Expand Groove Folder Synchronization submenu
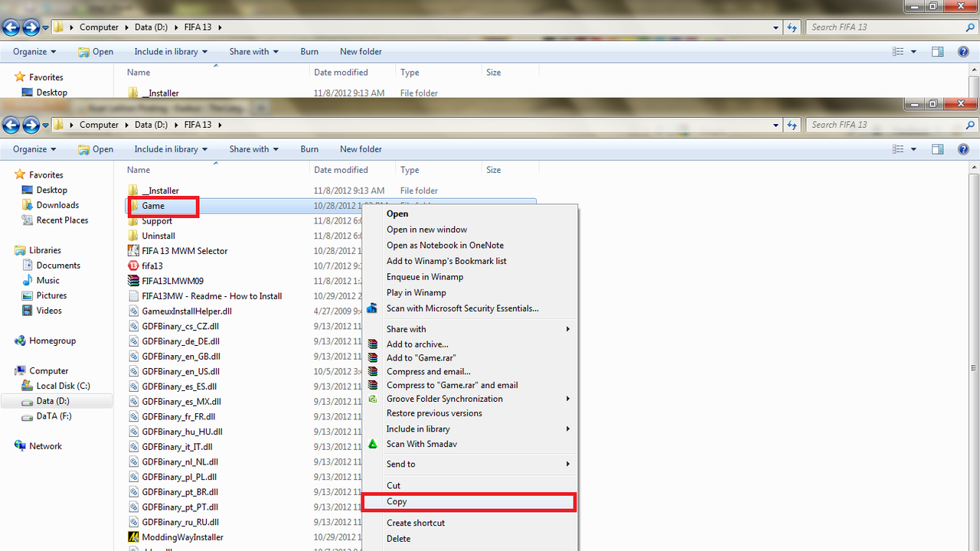The image size is (980, 551). pyautogui.click(x=469, y=399)
